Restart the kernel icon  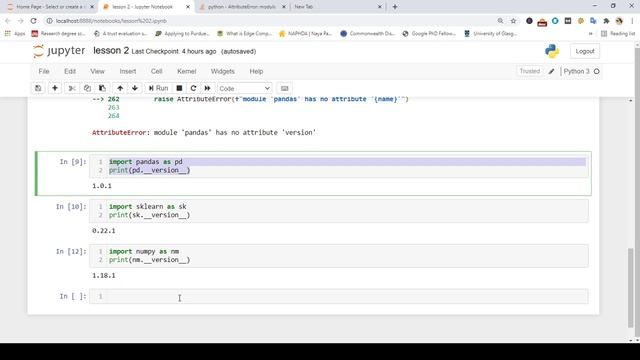pos(193,88)
